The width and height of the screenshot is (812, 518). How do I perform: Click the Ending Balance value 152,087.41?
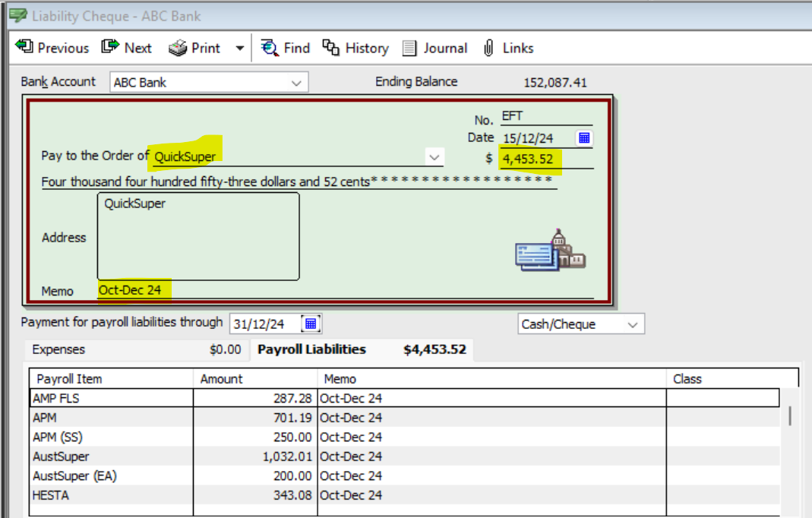point(555,83)
